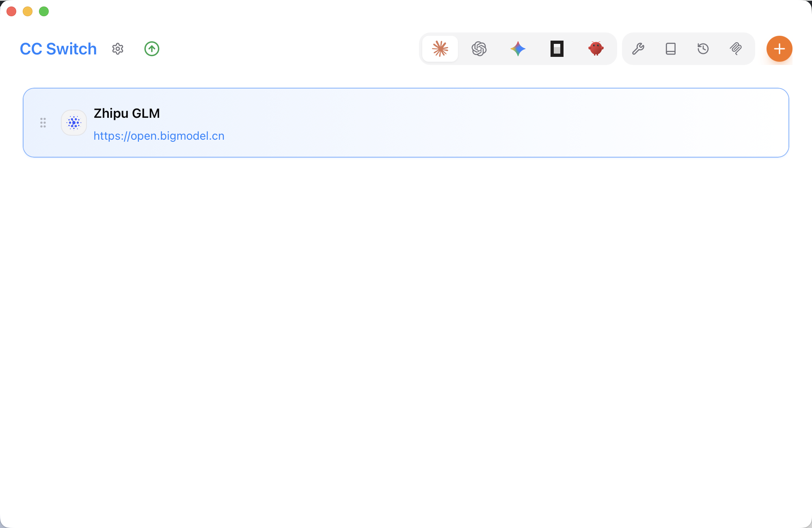The width and height of the screenshot is (812, 528).
Task: Grab the Zhipu GLM drag handle
Action: 43,123
